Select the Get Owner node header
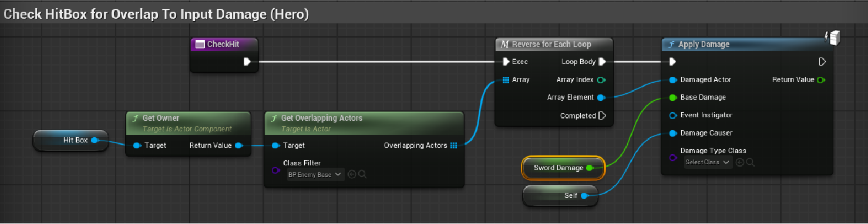Screen dimensions: 868x224 (x=189, y=123)
